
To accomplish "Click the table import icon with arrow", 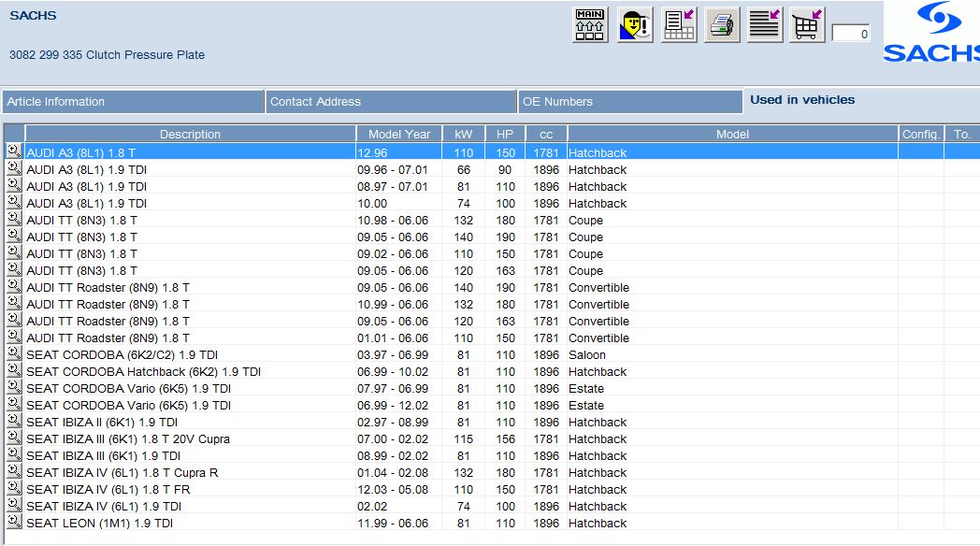I will coord(679,25).
